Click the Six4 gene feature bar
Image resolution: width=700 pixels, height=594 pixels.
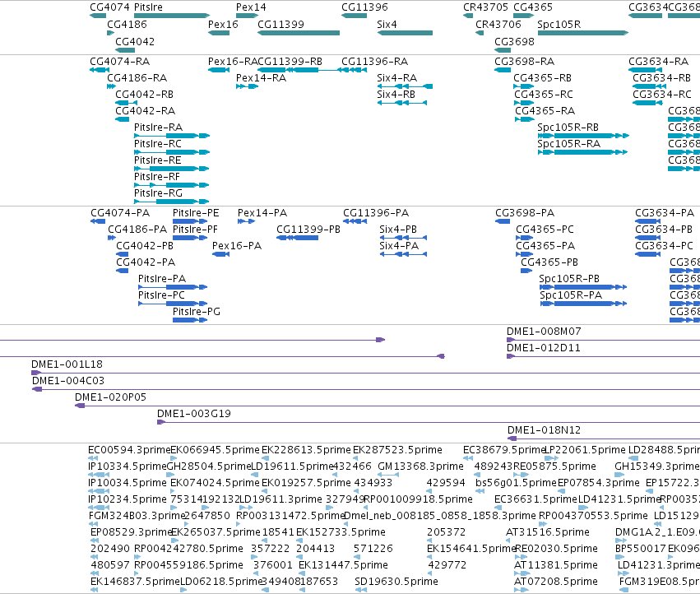(x=405, y=33)
